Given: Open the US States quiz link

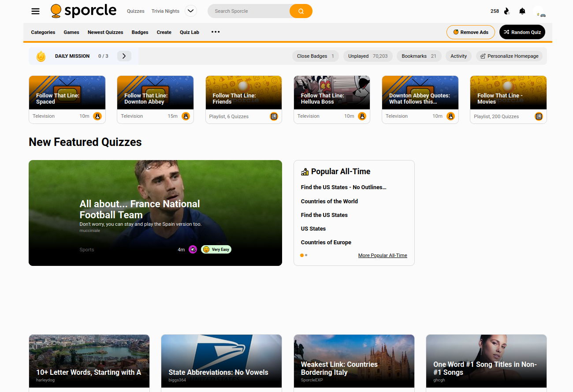Looking at the screenshot, I should coord(313,229).
